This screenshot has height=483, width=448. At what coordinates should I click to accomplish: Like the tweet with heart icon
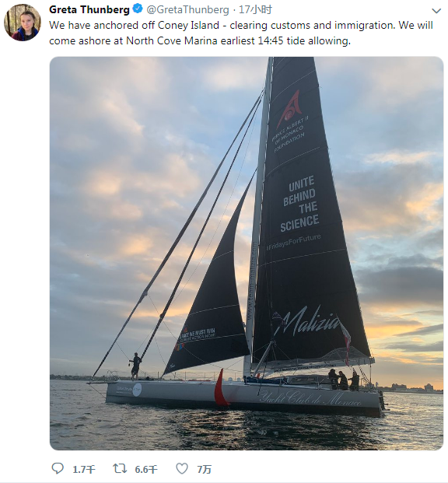pos(182,468)
